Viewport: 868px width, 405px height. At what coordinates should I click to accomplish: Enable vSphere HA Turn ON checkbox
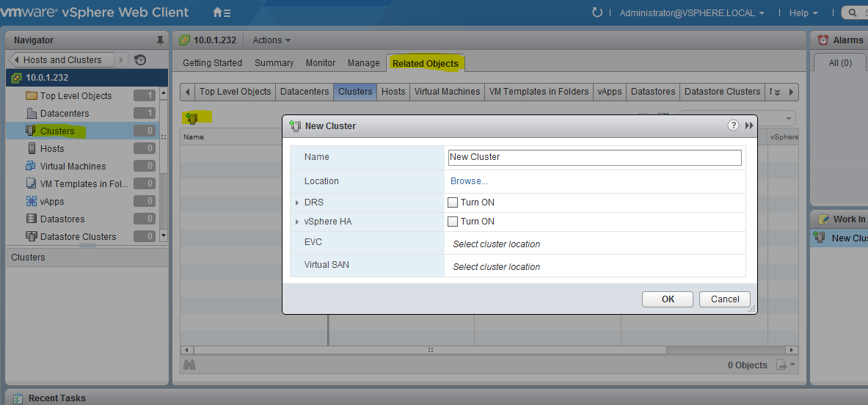pyautogui.click(x=453, y=222)
